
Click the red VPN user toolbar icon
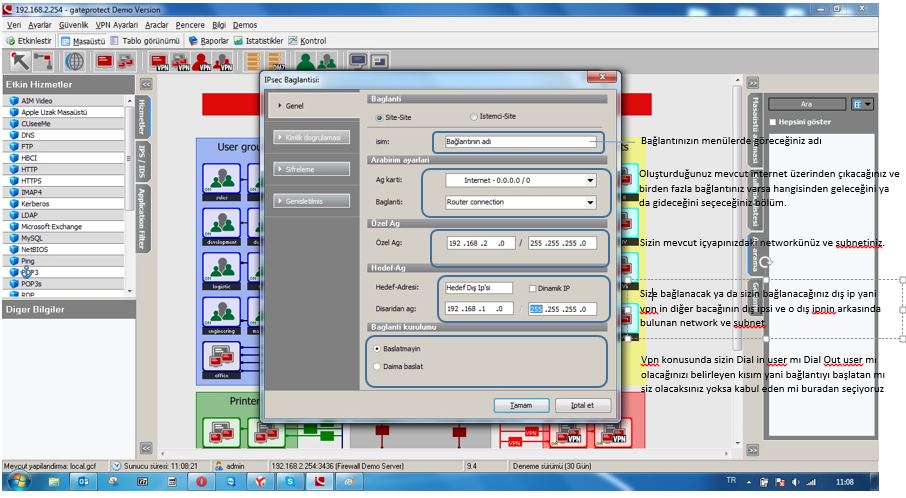point(205,61)
